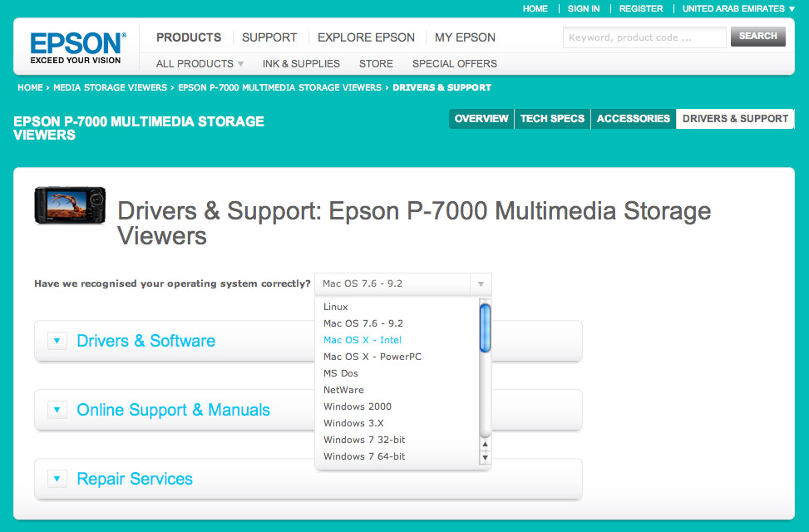
Task: Focus the keyword search input field
Action: coord(644,37)
